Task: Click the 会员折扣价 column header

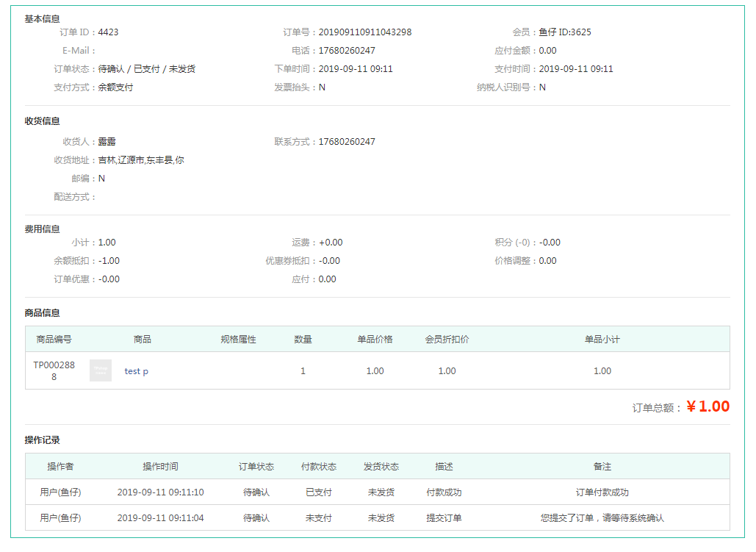Action: (447, 339)
